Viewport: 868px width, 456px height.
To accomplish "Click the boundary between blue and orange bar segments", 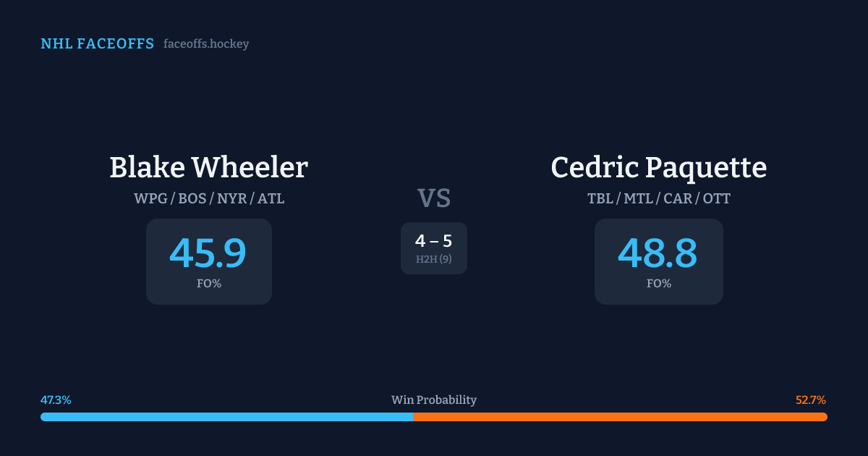I will [x=413, y=417].
